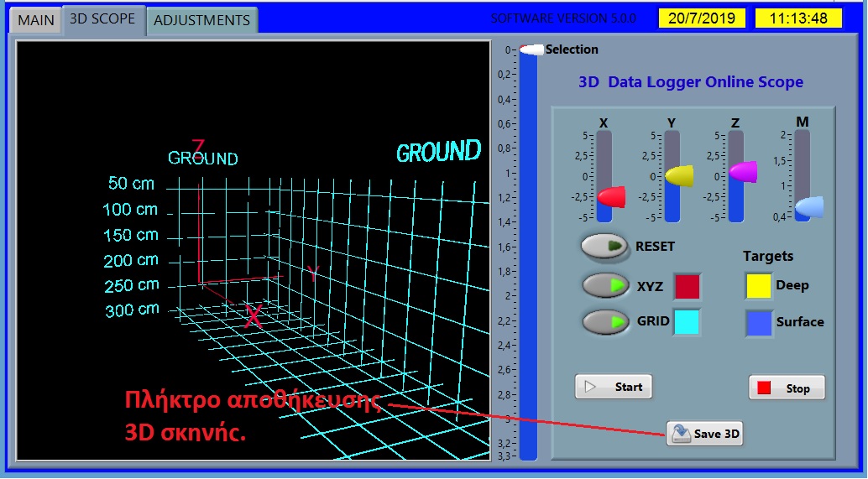This screenshot has height=479, width=868.
Task: Click the Deep target yellow swatch
Action: point(759,285)
